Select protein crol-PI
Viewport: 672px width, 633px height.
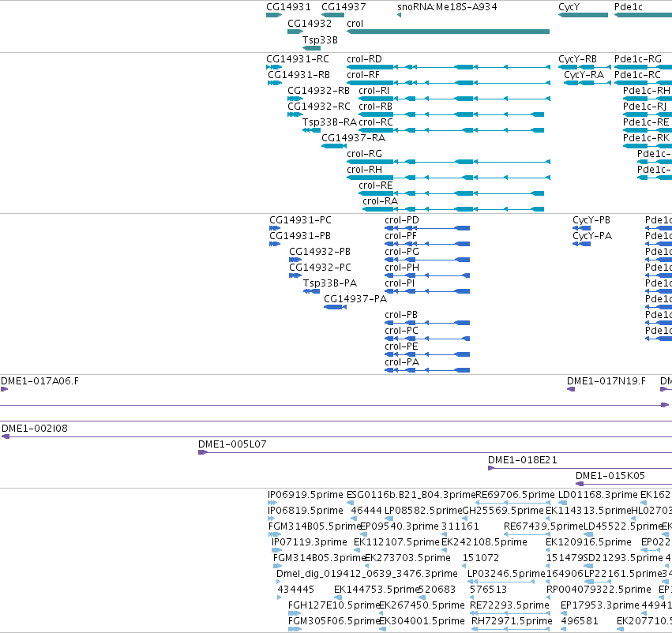point(427,291)
